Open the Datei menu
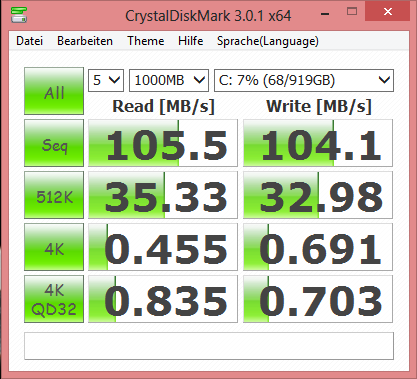417x379 pixels. click(x=29, y=41)
